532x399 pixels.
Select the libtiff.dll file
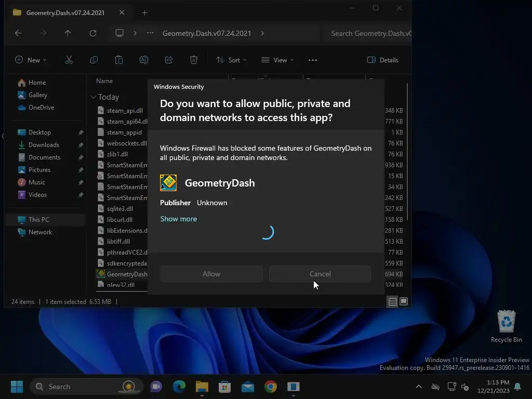[x=118, y=242]
